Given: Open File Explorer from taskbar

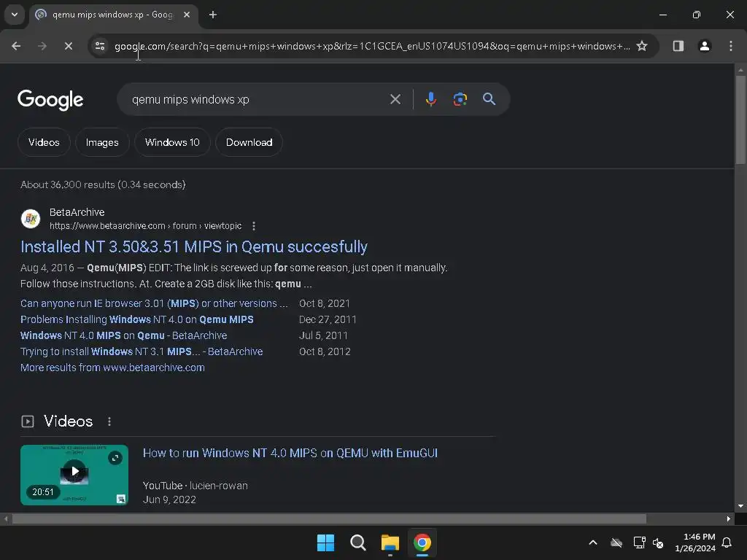Looking at the screenshot, I should point(390,542).
